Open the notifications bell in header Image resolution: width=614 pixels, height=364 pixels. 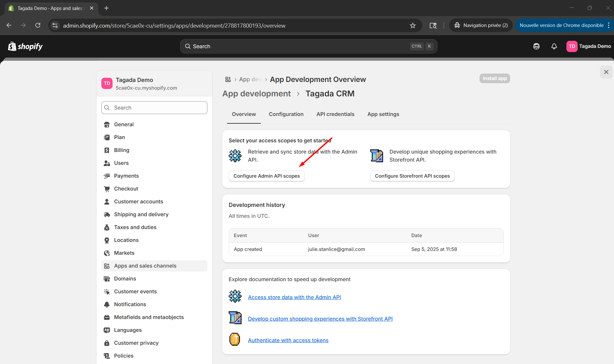pos(554,46)
